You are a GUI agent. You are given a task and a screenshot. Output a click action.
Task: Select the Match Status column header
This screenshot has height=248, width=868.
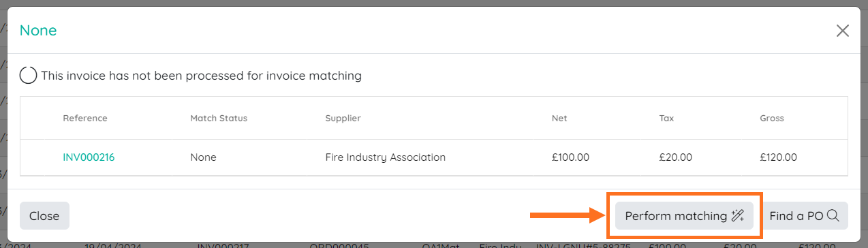point(219,119)
